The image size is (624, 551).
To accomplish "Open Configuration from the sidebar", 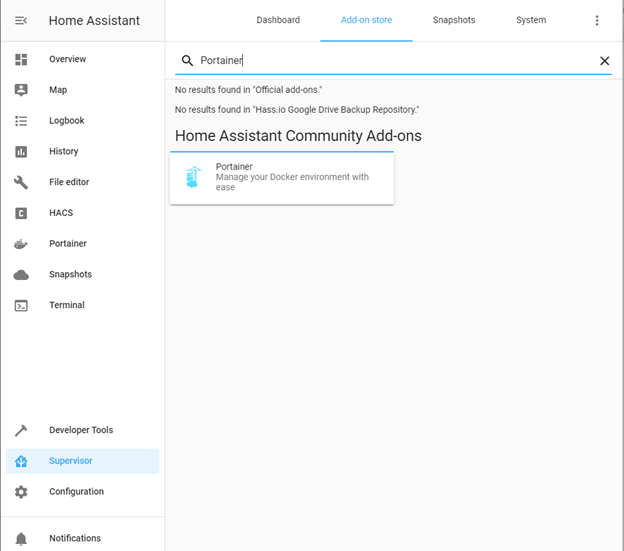I will click(76, 491).
